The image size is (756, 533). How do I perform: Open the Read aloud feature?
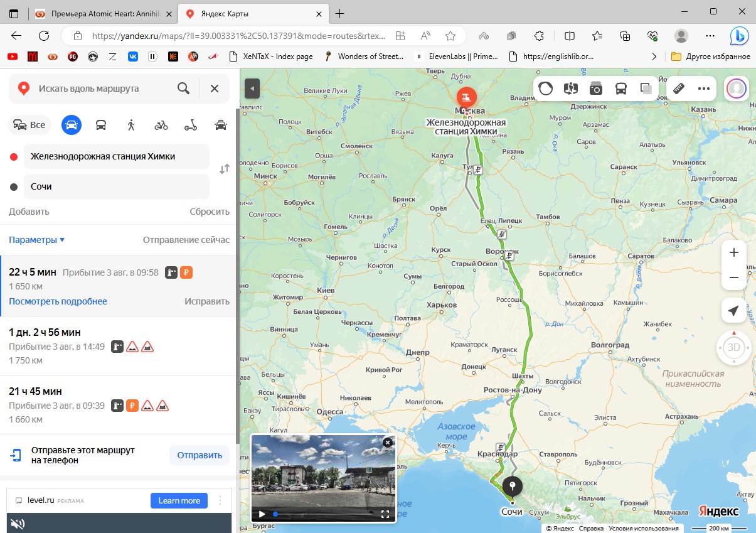click(425, 36)
